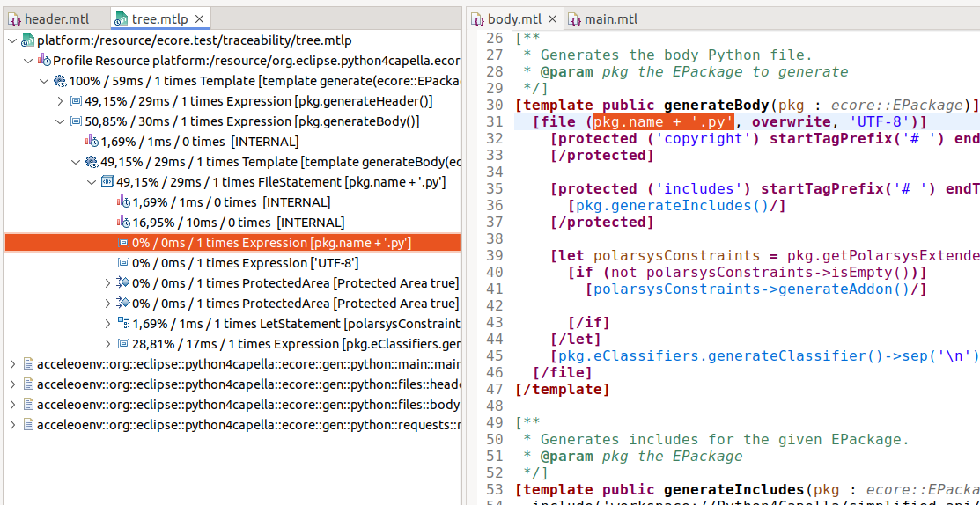Click the Profile Resource chart-clock icon
Viewport: 980px width, 505px height.
tap(44, 62)
